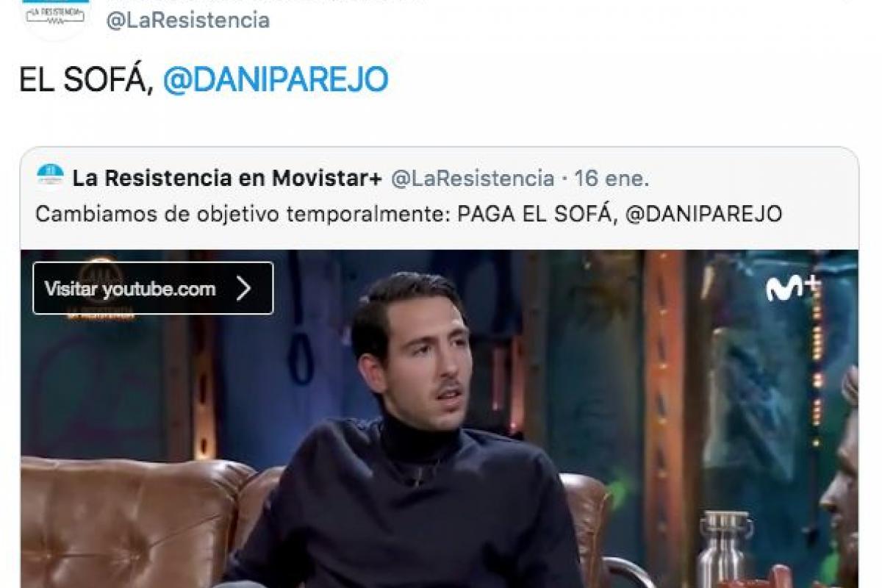Viewport: 882px width, 588px height.
Task: Click the 'Visitar youtube.com' button
Action: [153, 288]
